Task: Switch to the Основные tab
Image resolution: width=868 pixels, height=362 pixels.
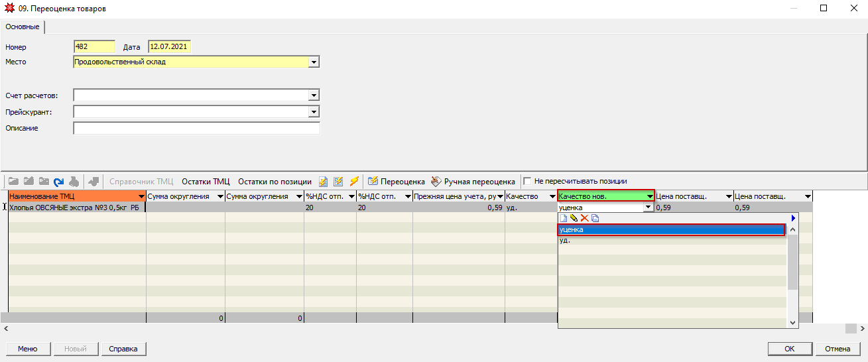Action: point(23,27)
